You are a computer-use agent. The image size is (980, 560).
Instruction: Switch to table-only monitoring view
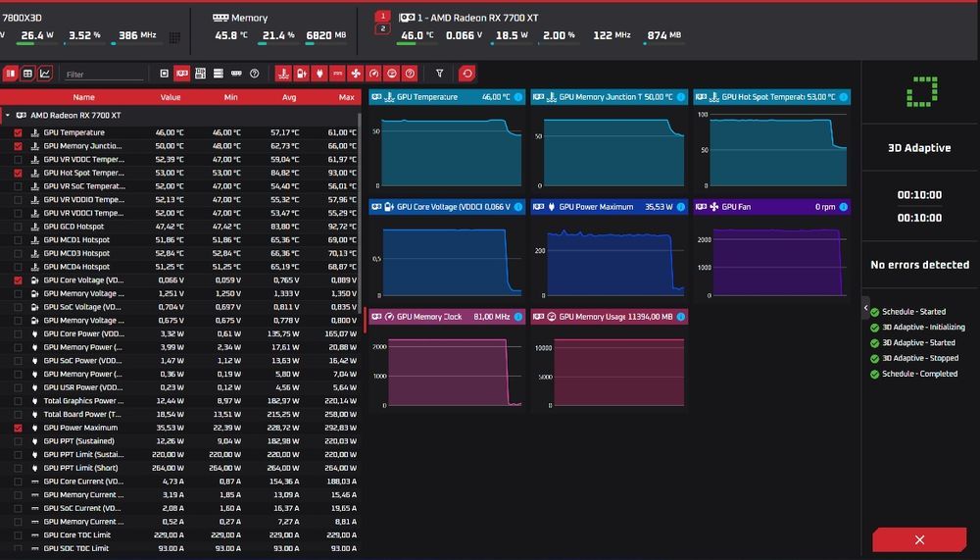pos(27,74)
